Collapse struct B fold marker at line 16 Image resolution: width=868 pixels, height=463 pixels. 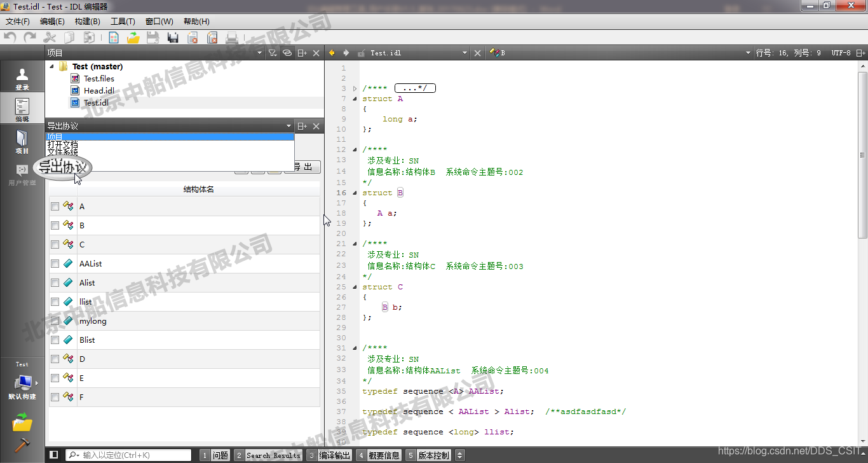tap(355, 193)
